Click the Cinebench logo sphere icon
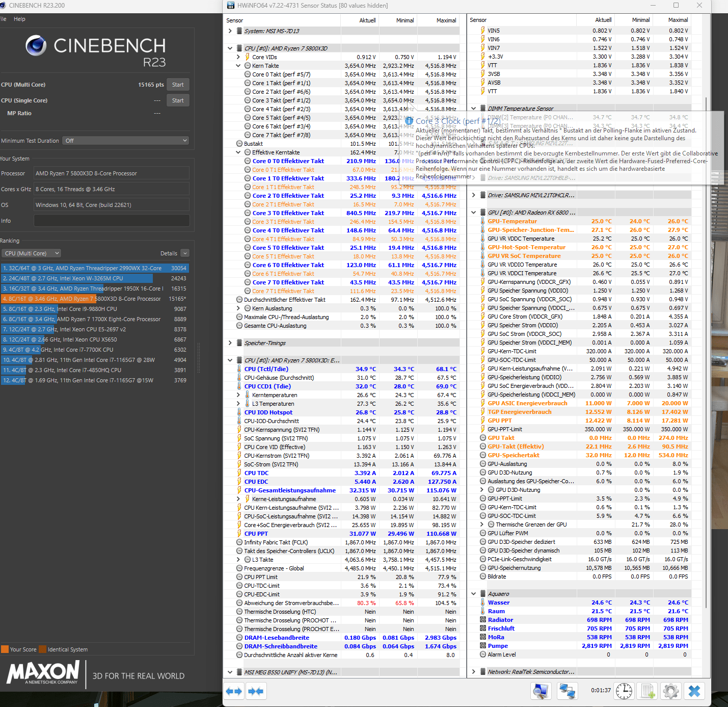 coord(36,45)
